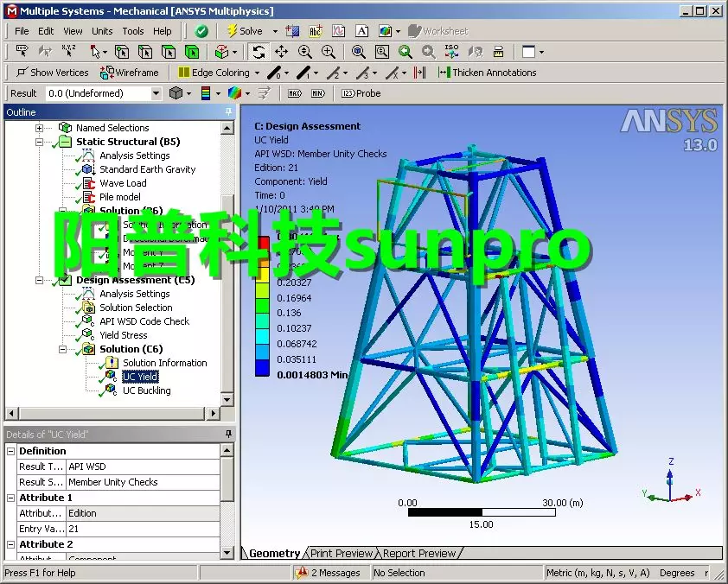Open the Tools menu

[x=133, y=31]
